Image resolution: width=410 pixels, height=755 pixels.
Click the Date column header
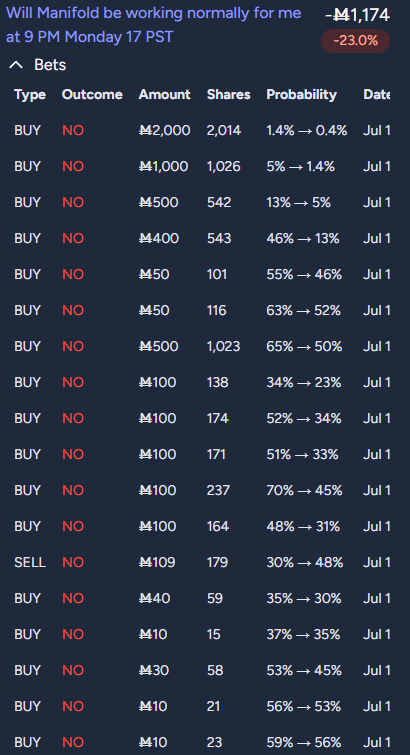[x=376, y=94]
